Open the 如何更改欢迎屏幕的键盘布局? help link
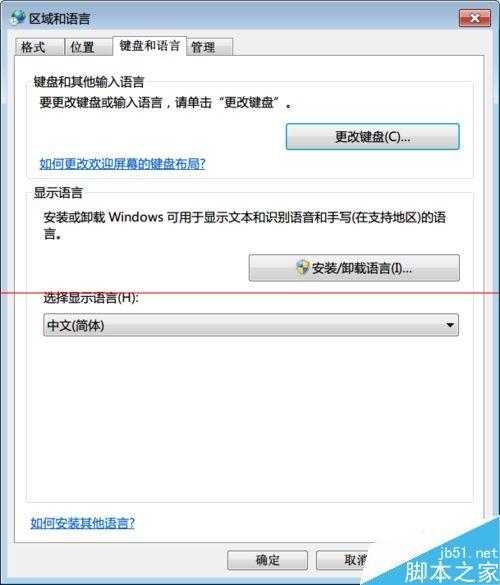Screen dimensions: 500x585 (122, 163)
